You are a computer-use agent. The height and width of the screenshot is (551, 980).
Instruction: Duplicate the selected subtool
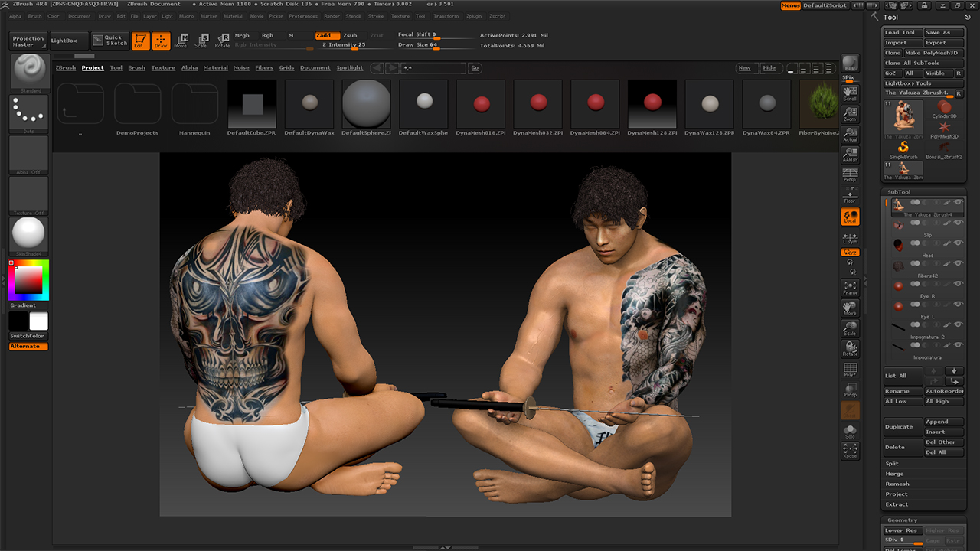click(903, 427)
